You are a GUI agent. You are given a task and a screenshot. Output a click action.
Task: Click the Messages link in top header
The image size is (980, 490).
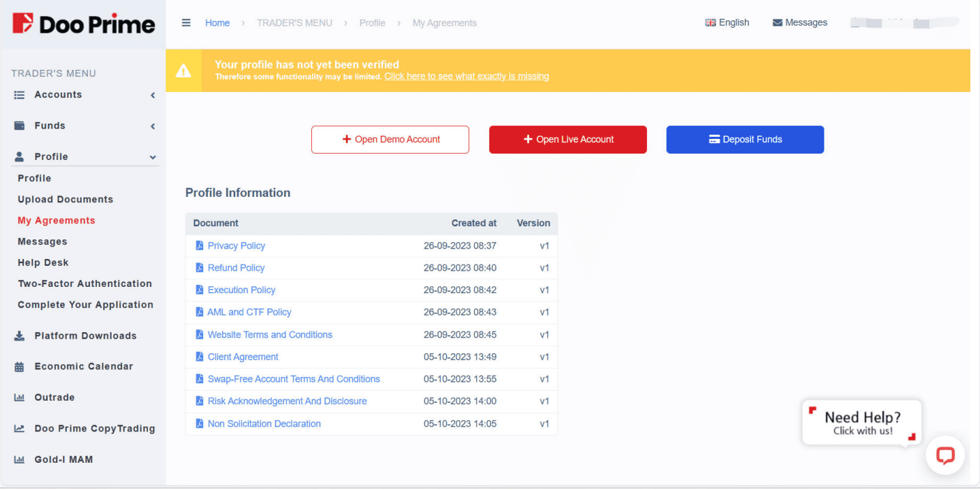pyautogui.click(x=800, y=22)
